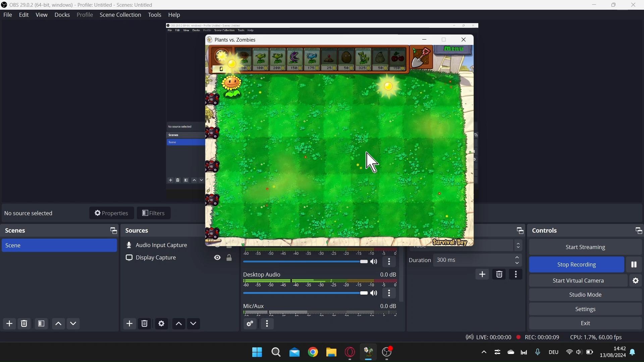This screenshot has height=362, width=644.
Task: Move scene down arrow
Action: click(x=73, y=324)
